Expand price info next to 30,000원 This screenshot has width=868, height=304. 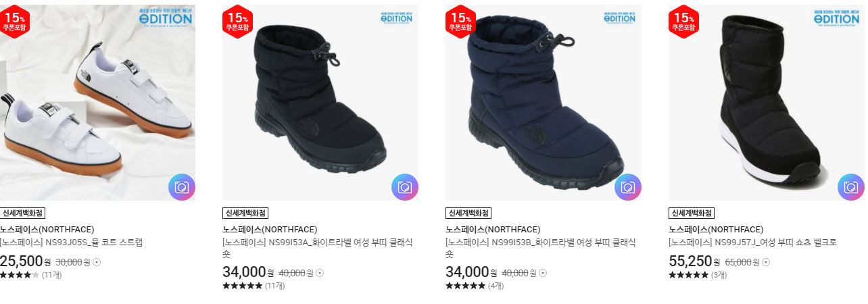(97, 262)
